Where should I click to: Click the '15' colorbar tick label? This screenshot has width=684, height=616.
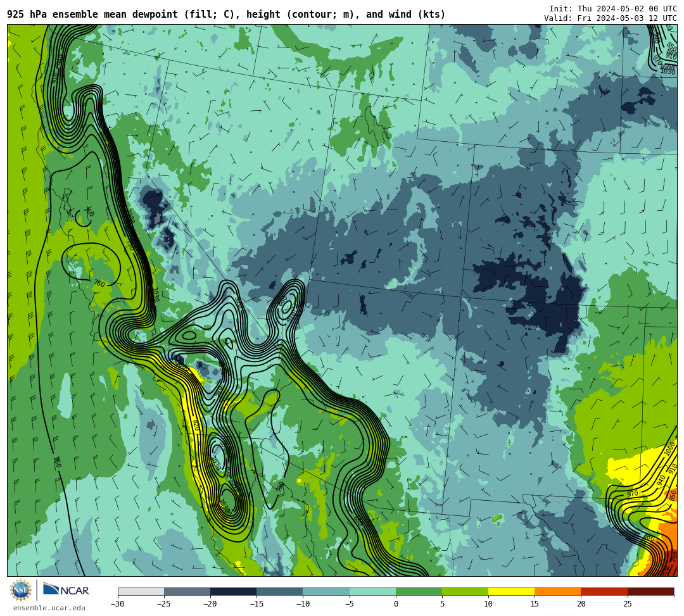[x=535, y=604]
